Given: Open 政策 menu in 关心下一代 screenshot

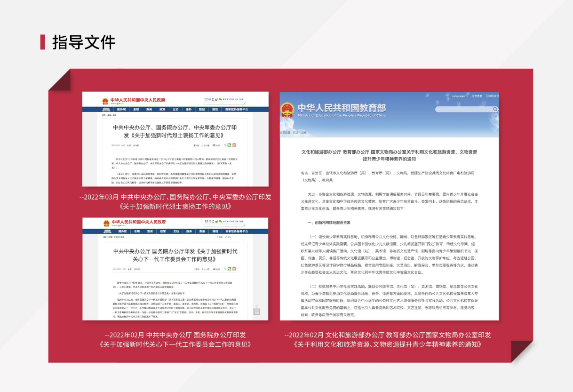Looking at the screenshot, I should click(x=162, y=231).
